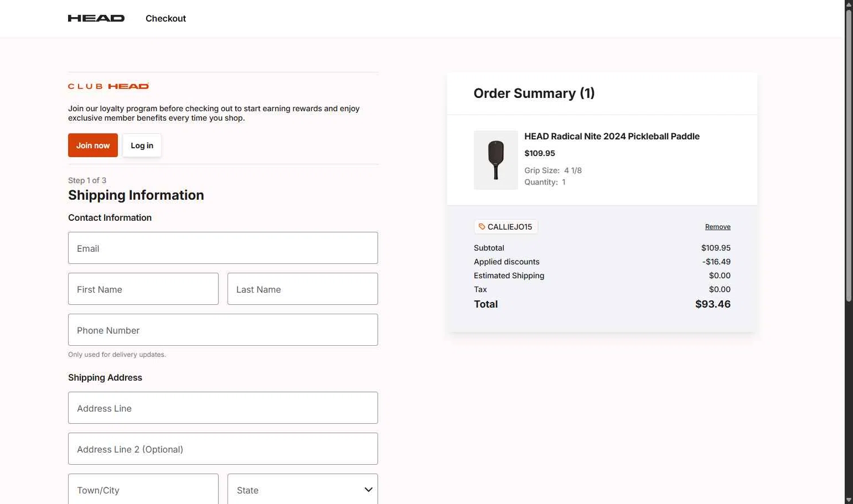853x504 pixels.
Task: Select the Tax label
Action: click(x=480, y=289)
